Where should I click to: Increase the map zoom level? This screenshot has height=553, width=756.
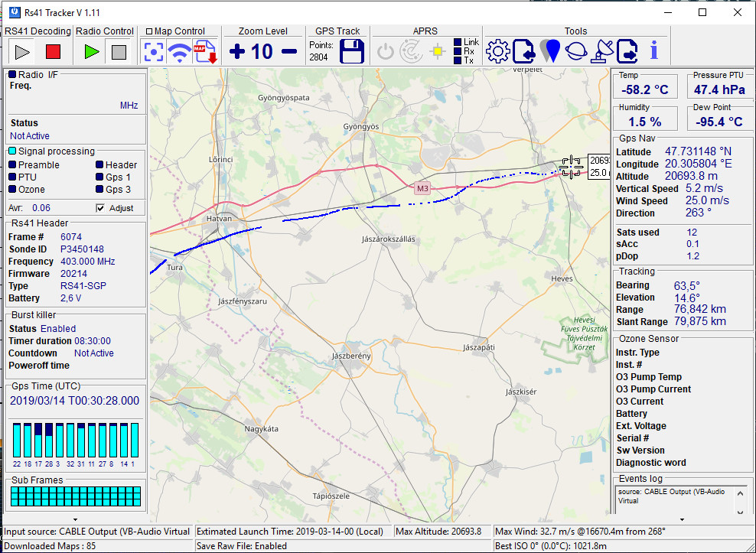tap(238, 52)
